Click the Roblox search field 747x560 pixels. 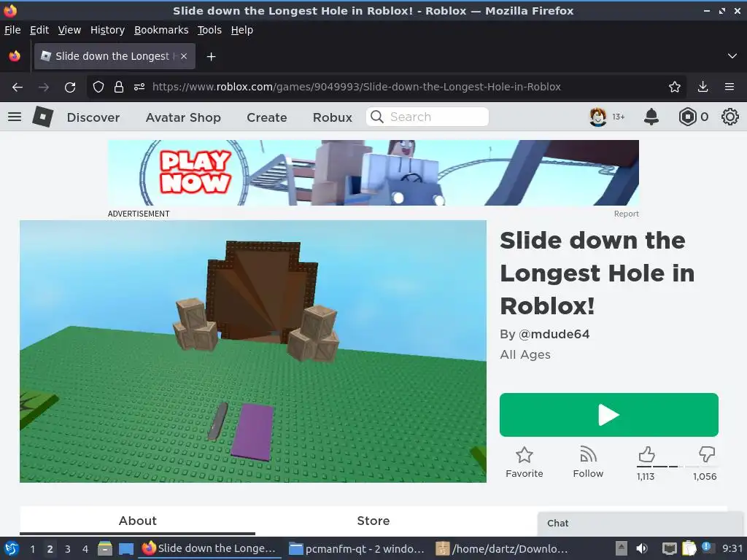pyautogui.click(x=427, y=117)
